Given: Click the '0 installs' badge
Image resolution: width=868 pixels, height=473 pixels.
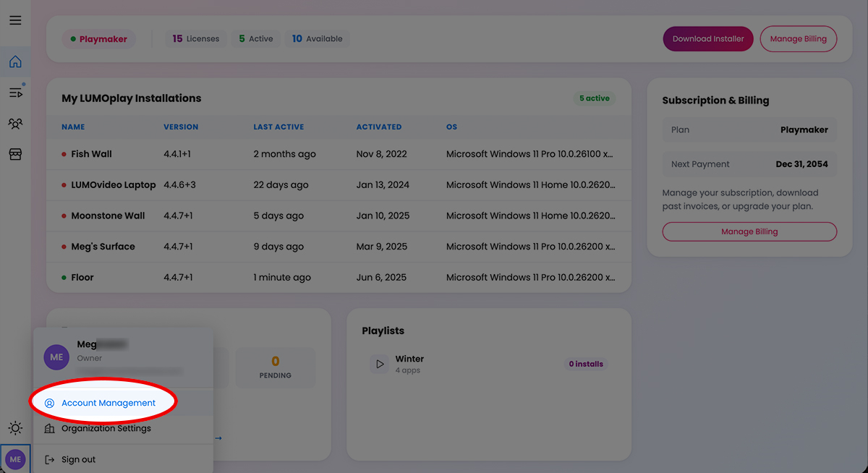Looking at the screenshot, I should tap(586, 364).
